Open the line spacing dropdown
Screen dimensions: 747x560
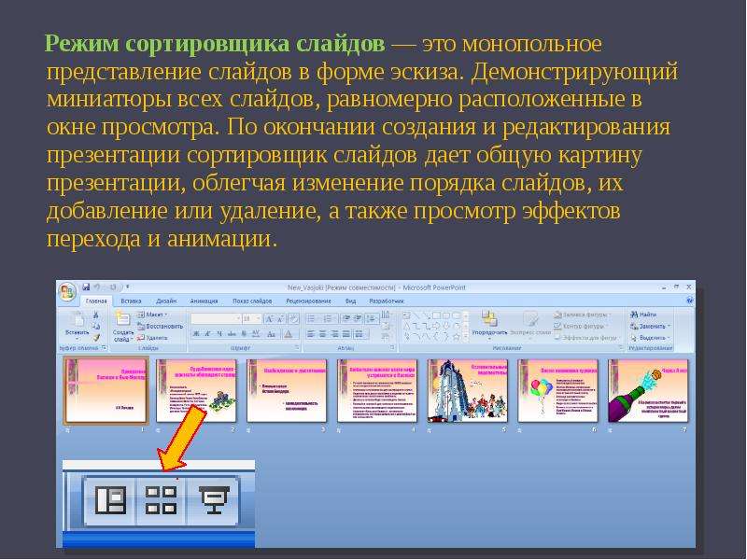372,318
